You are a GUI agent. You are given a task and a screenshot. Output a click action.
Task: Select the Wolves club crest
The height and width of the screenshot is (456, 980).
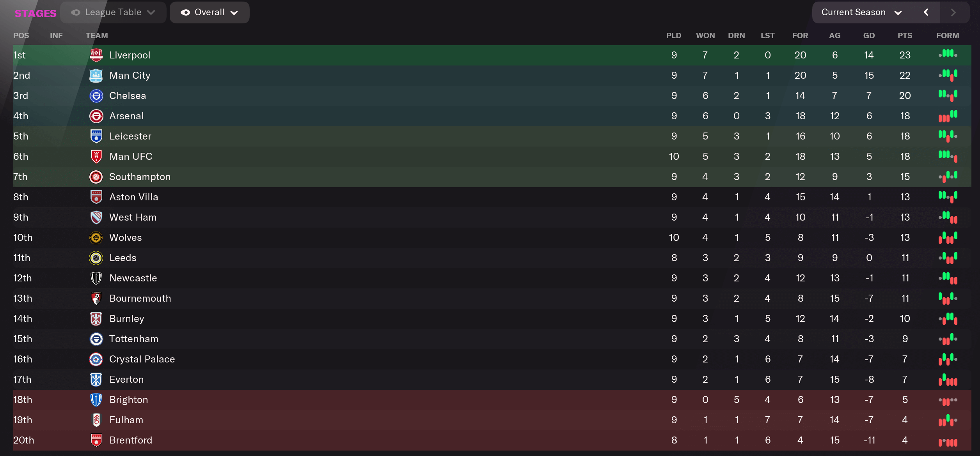pos(96,237)
